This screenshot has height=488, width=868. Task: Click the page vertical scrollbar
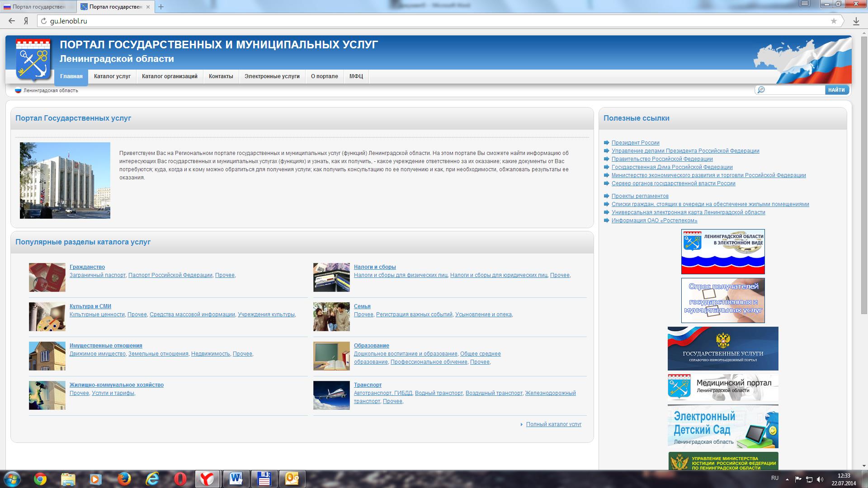click(x=864, y=175)
